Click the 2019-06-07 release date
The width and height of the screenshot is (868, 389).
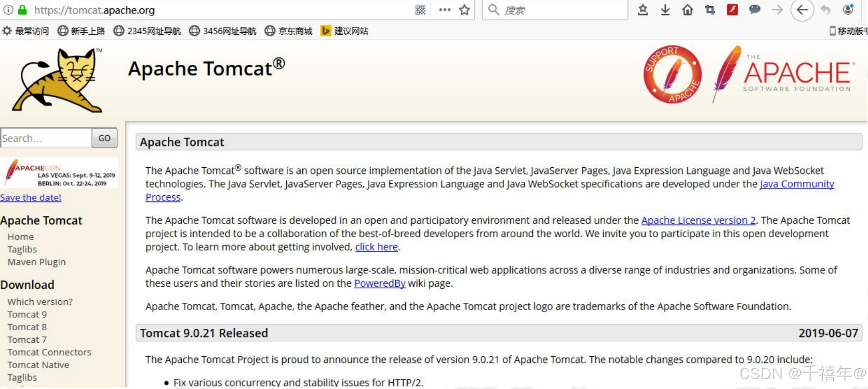pos(828,333)
